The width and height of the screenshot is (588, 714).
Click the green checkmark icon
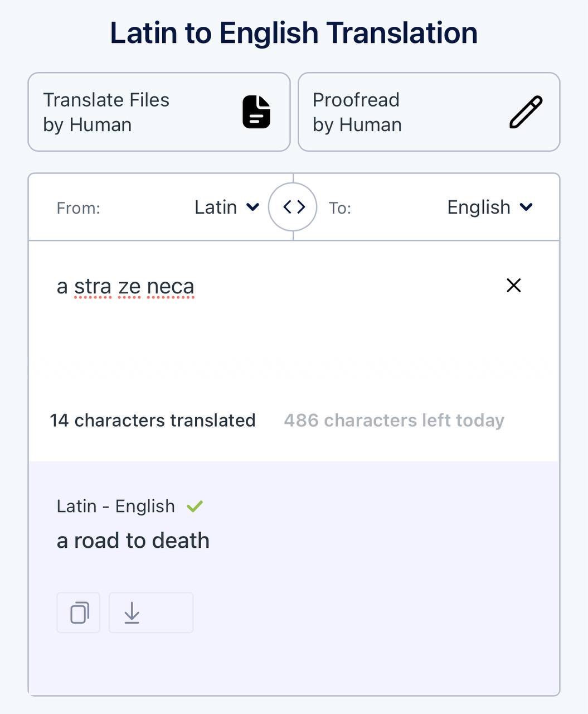[195, 506]
